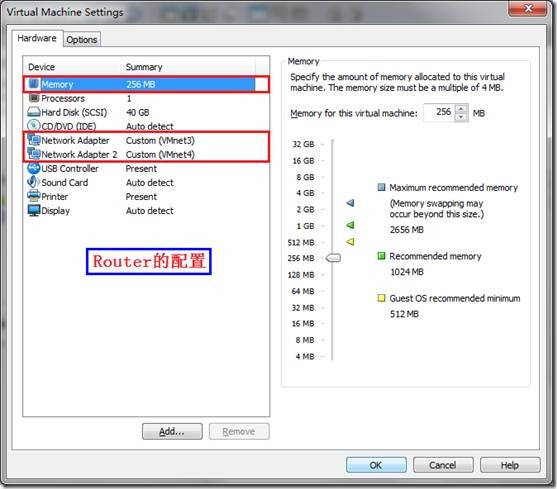The width and height of the screenshot is (557, 489).
Task: Click the memory slider thumb at 256 MB
Action: click(333, 258)
